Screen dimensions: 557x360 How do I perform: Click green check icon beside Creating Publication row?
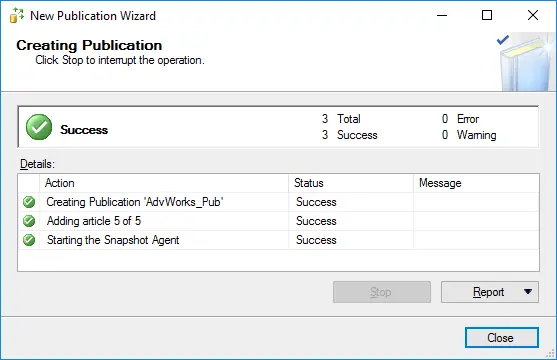click(29, 202)
